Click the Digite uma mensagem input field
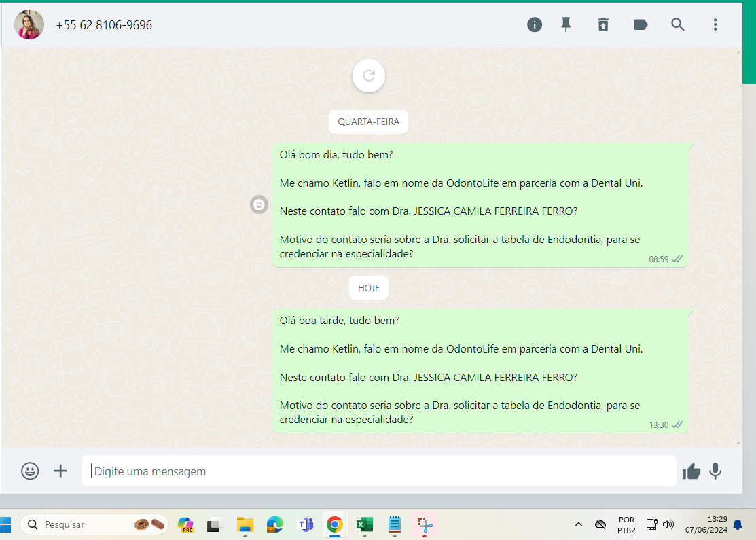Image resolution: width=756 pixels, height=540 pixels. (378, 471)
